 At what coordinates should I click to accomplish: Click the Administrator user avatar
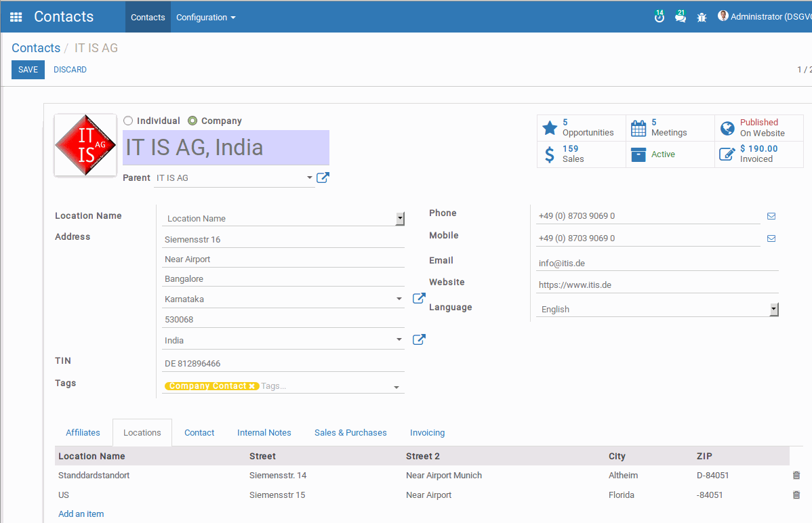723,16
